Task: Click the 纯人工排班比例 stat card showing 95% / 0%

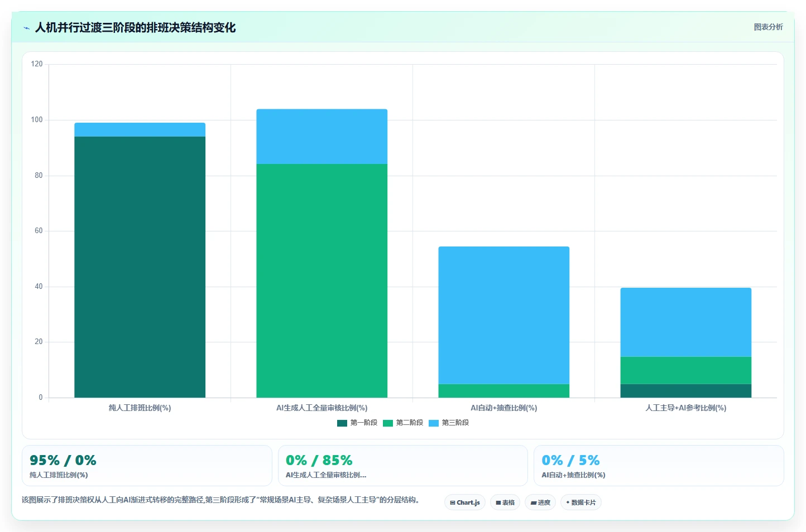Action: tap(147, 466)
